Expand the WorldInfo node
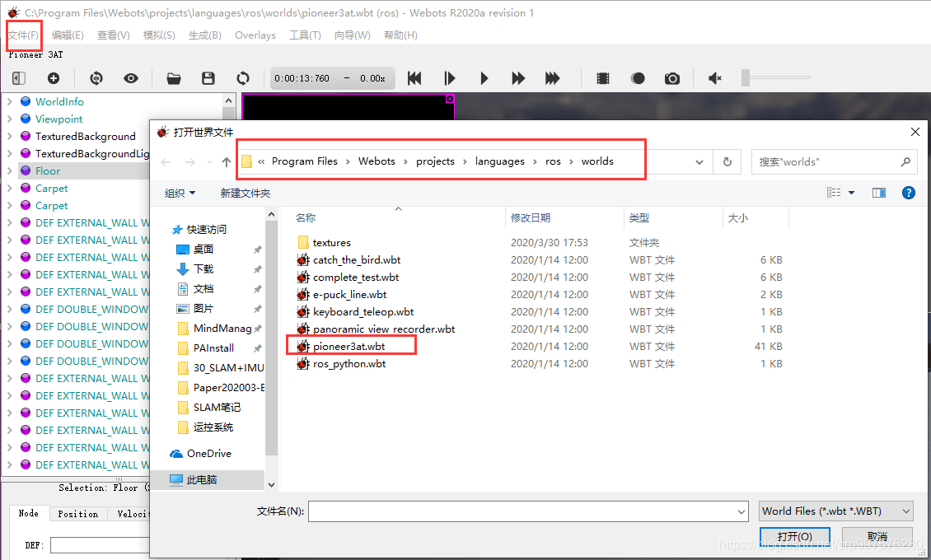Image resolution: width=931 pixels, height=560 pixels. click(10, 102)
